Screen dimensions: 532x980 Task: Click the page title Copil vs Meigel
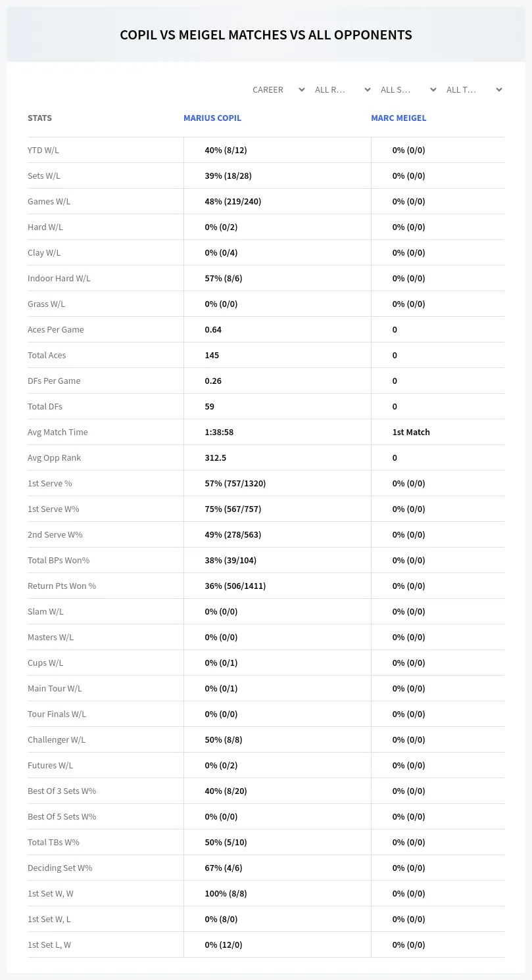tap(266, 35)
